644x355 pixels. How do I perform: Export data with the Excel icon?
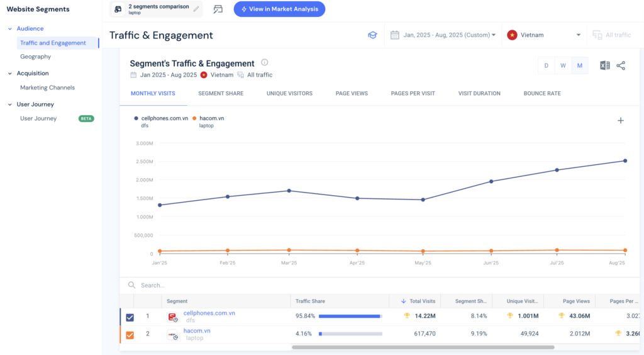tap(604, 65)
